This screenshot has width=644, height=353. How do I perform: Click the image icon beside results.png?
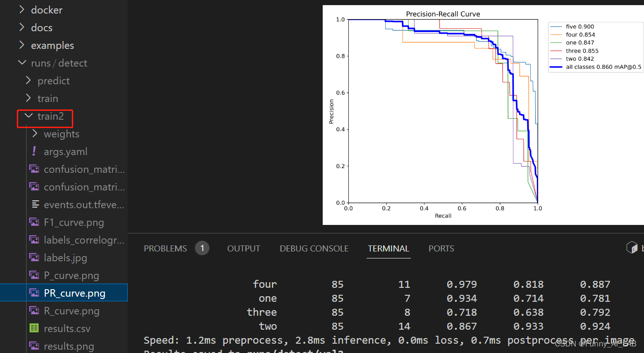click(x=34, y=346)
